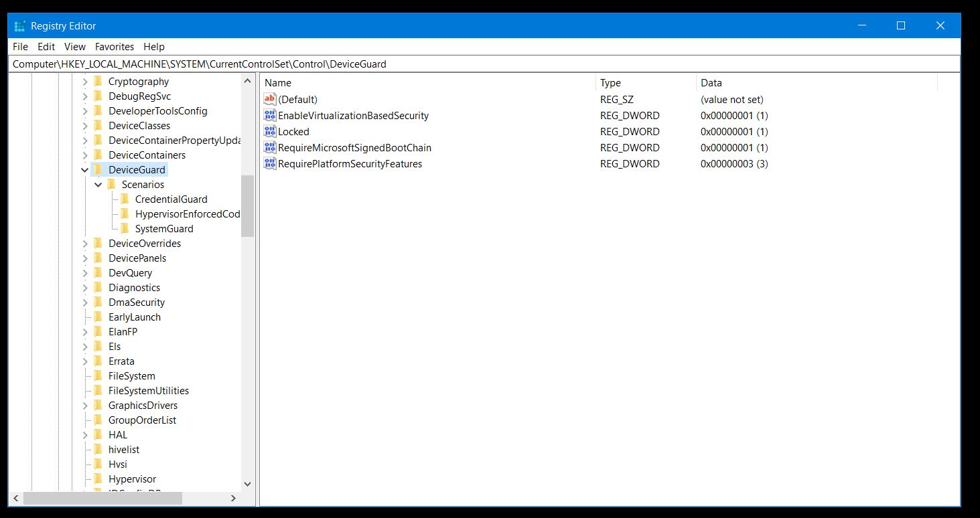Open the Help menu
Viewport: 980px width, 518px height.
coord(154,47)
